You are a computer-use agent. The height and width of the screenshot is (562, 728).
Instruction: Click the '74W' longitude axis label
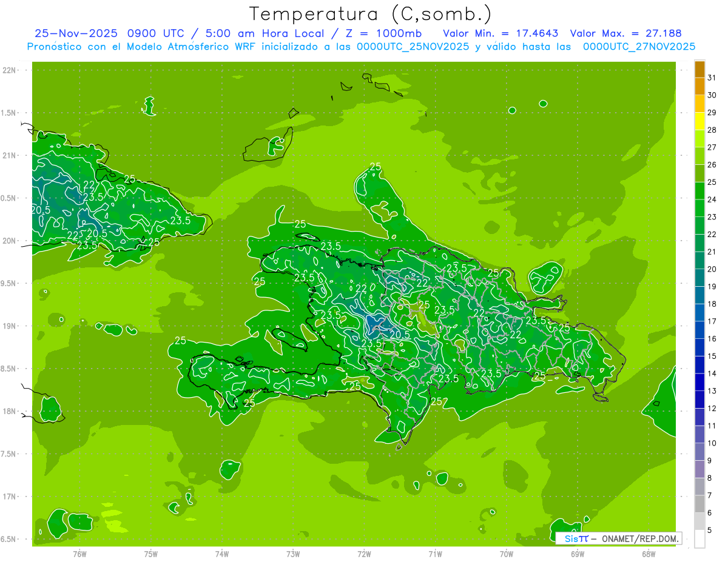(x=222, y=554)
